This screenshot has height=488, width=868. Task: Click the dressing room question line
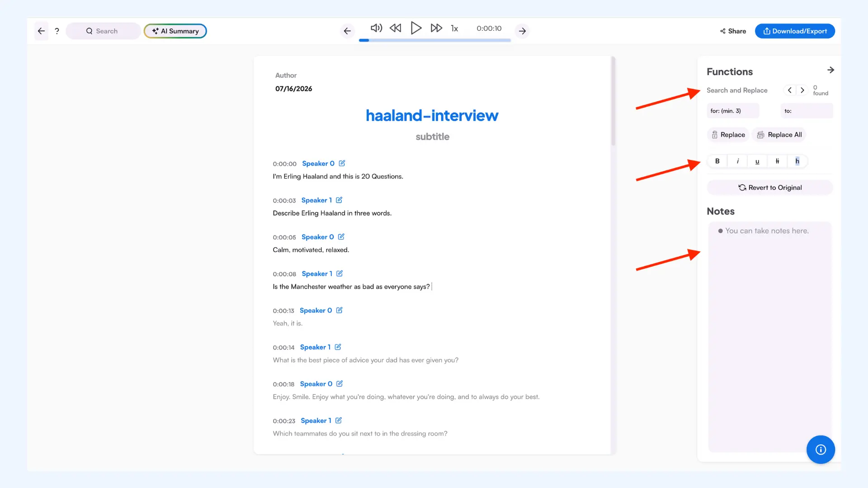pos(360,433)
